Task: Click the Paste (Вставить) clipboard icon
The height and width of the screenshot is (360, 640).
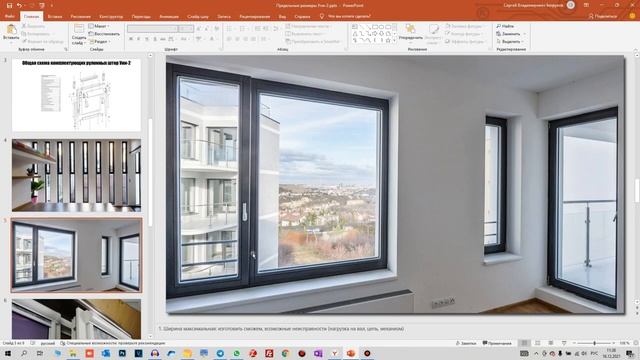Action: click(11, 29)
